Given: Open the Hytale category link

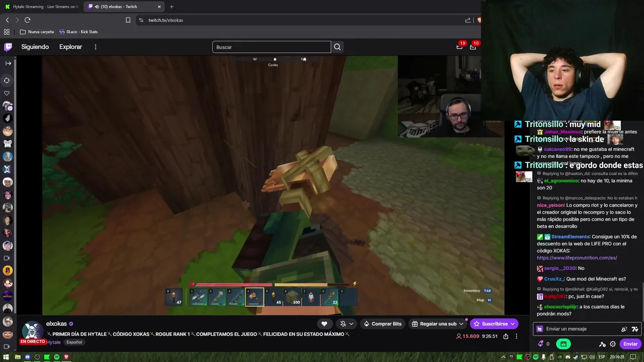Looking at the screenshot, I should [x=53, y=342].
